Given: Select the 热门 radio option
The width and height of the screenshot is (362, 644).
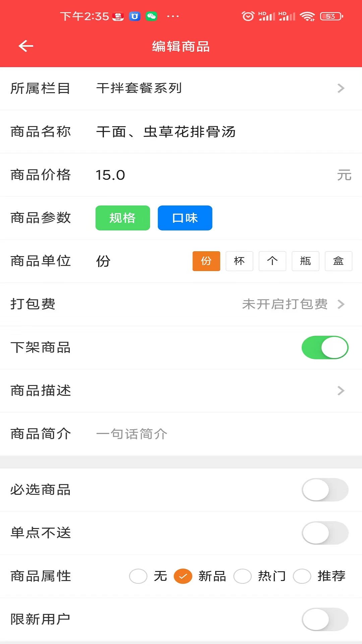Looking at the screenshot, I should [243, 576].
